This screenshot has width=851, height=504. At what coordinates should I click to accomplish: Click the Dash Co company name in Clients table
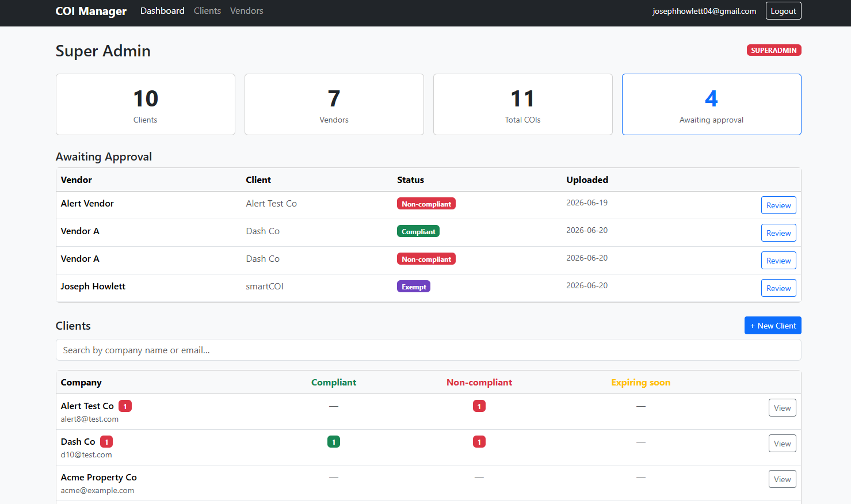click(x=78, y=442)
